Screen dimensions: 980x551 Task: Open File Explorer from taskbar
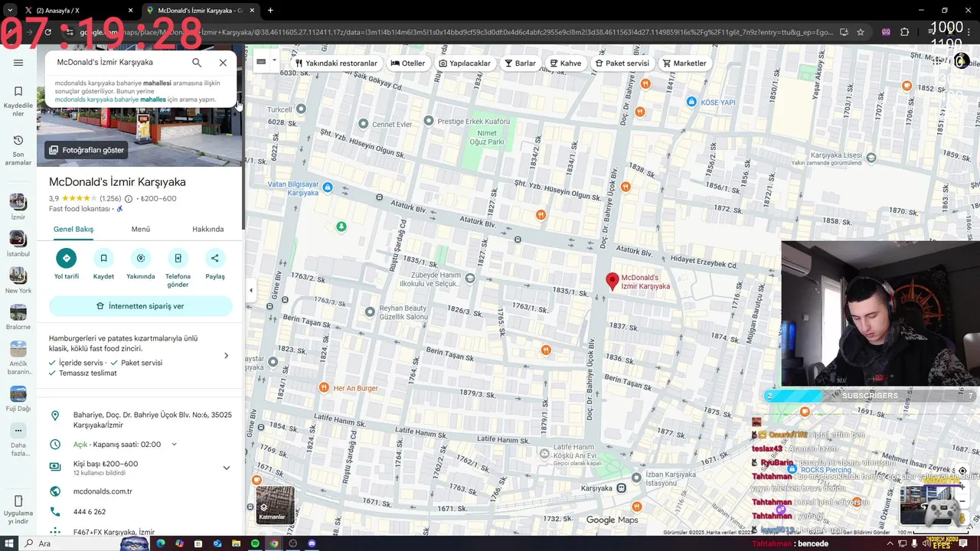pyautogui.click(x=237, y=543)
